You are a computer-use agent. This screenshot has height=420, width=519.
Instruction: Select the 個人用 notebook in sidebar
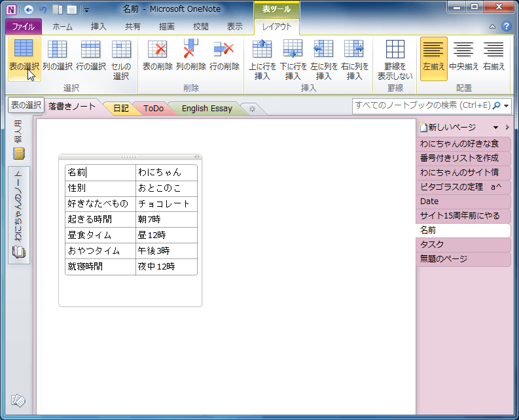pos(19,139)
